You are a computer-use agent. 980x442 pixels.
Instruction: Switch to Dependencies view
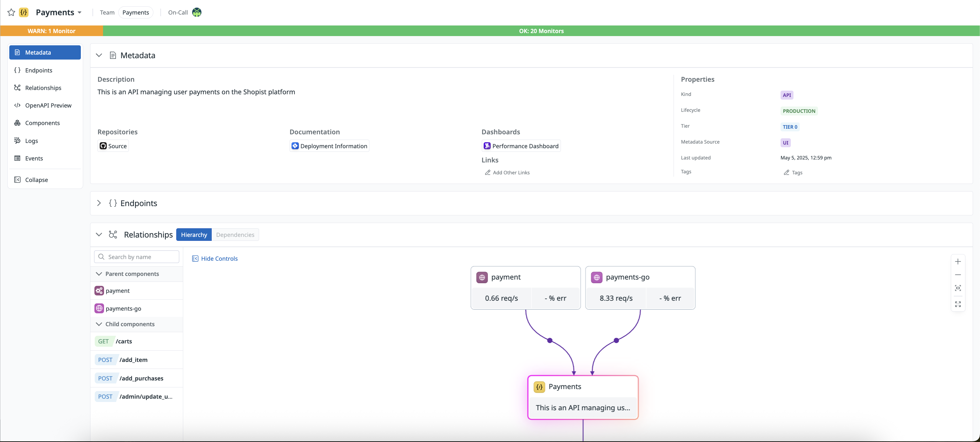[235, 235]
